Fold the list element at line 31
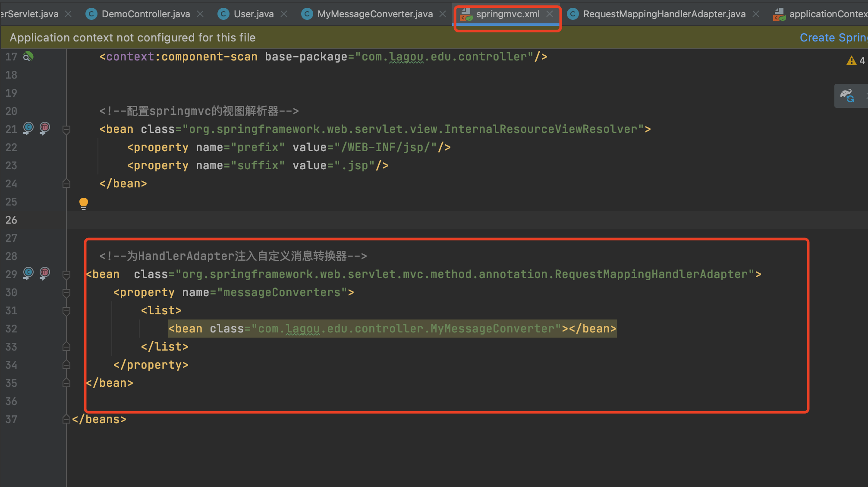Image resolution: width=868 pixels, height=487 pixels. (x=66, y=311)
